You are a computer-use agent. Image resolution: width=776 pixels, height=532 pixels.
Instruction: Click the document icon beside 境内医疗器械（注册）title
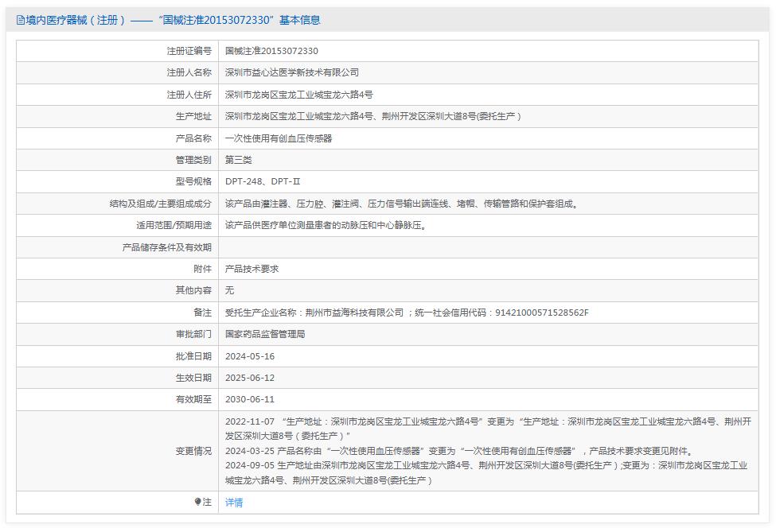[x=18, y=21]
